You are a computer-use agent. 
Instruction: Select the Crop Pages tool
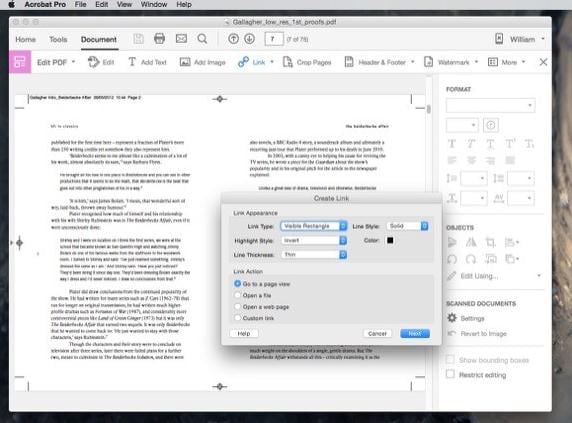coord(307,62)
